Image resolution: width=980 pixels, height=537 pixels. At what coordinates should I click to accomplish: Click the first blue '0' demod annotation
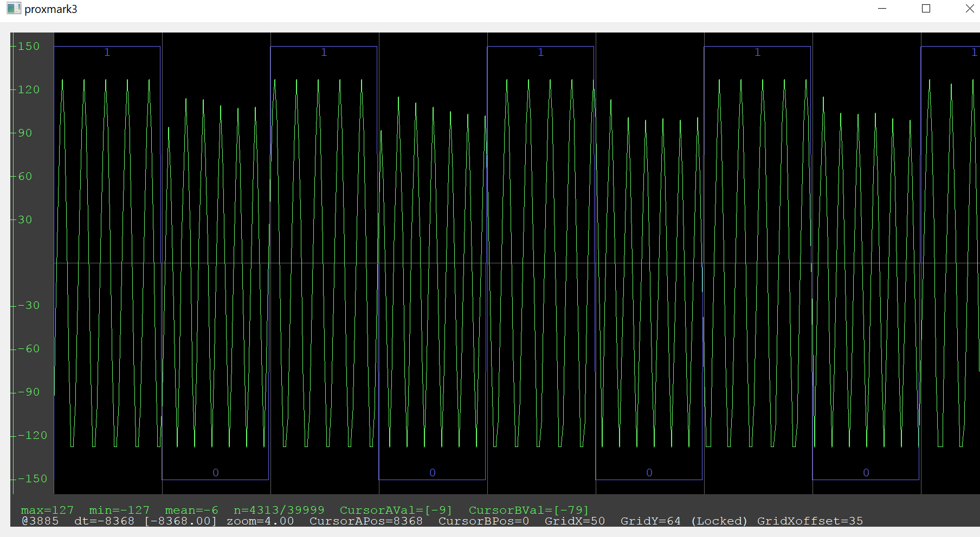point(215,473)
